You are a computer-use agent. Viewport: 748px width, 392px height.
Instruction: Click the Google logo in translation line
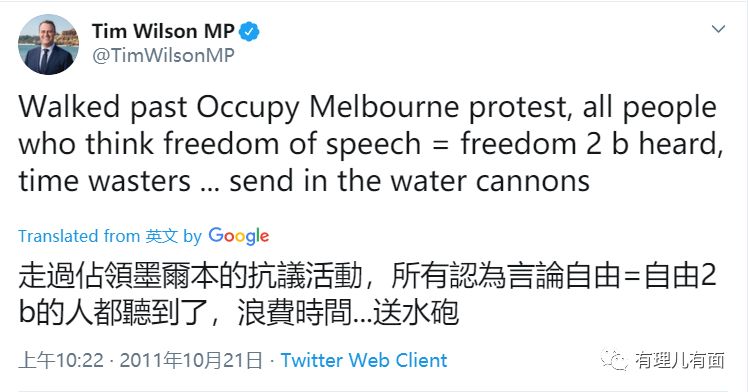(239, 236)
